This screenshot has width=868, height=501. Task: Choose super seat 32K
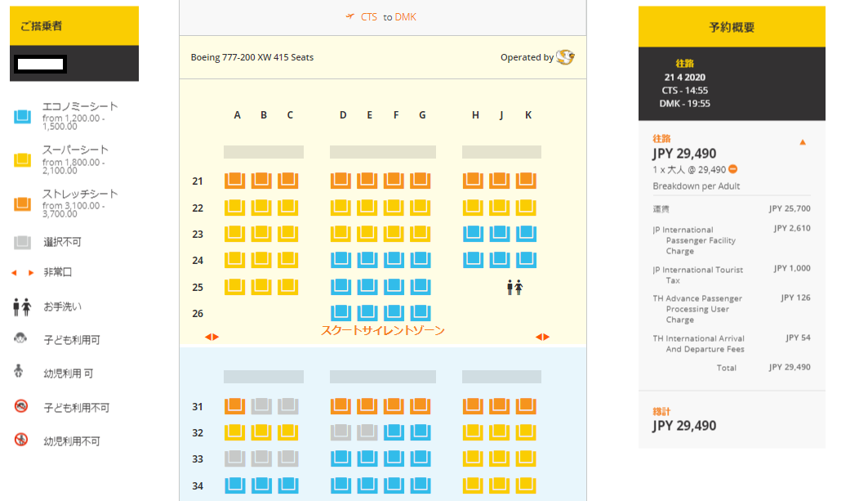tap(526, 432)
